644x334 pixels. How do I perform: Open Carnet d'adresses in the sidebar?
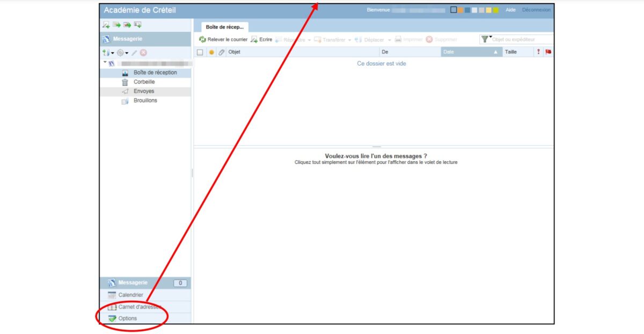click(138, 307)
